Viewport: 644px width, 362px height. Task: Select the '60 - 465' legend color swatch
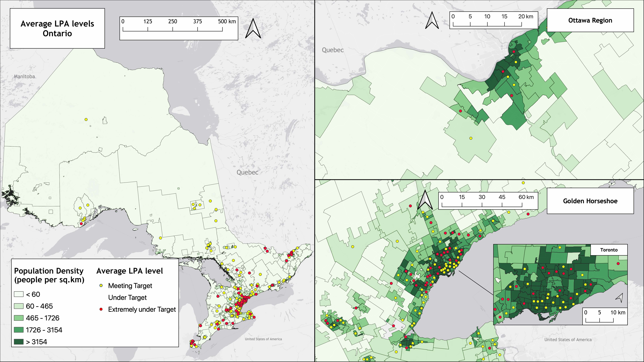[x=19, y=306]
